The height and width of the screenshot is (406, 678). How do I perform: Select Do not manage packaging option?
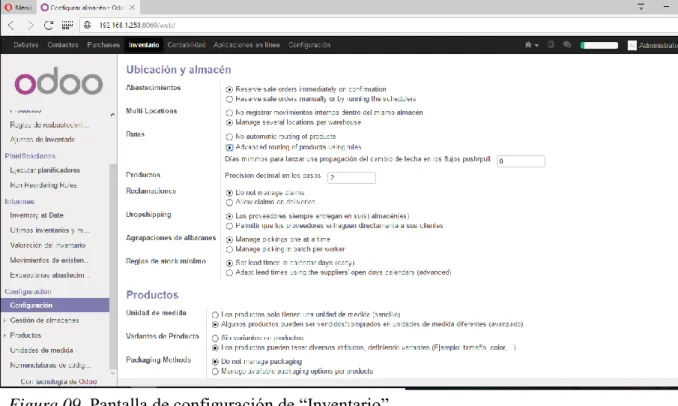click(x=215, y=361)
